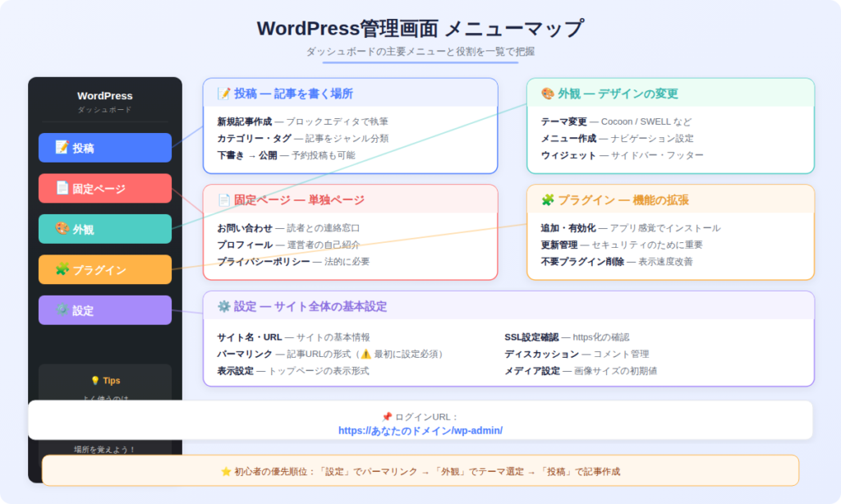Click the palette icon in 外観 card header
The width and height of the screenshot is (841, 504).
tap(548, 94)
